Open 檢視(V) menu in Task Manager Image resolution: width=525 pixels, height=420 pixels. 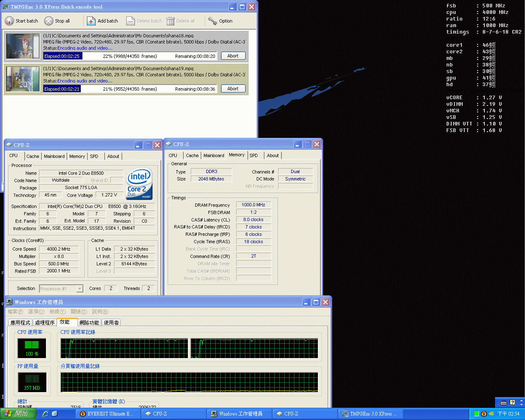click(x=57, y=312)
